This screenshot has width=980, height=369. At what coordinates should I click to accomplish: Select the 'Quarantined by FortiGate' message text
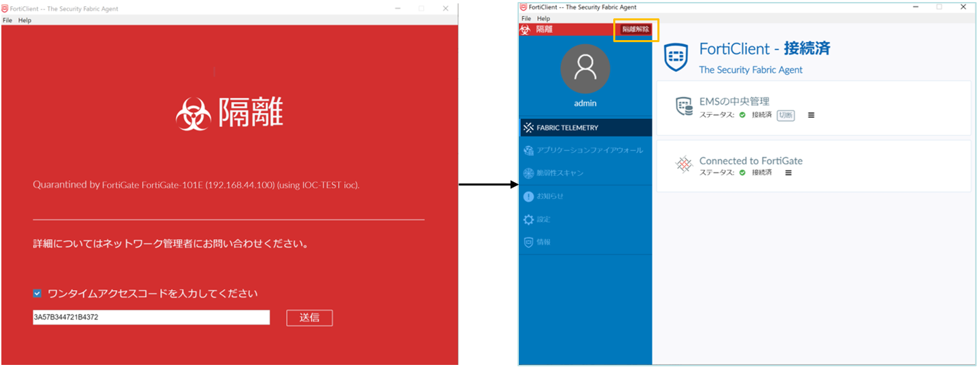click(196, 185)
